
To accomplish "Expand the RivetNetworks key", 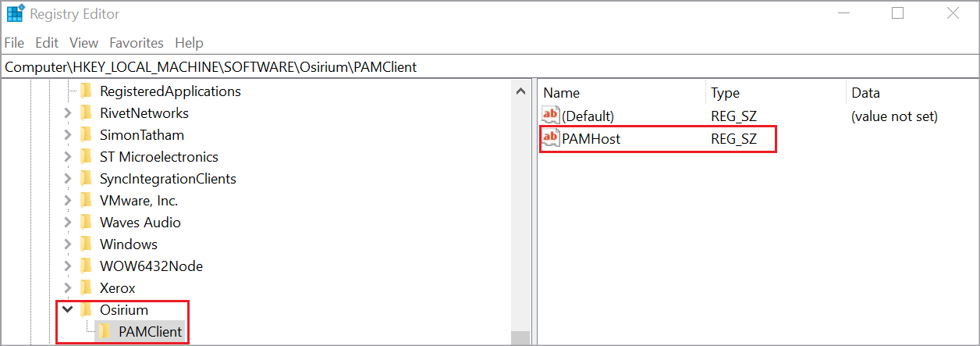I will pyautogui.click(x=68, y=113).
